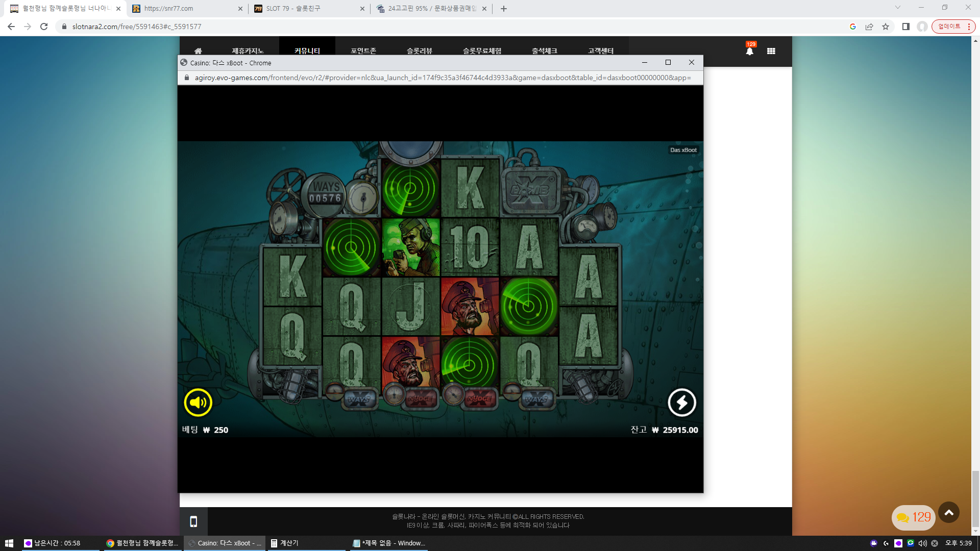Close the 'https://snr77.com' tab
980x551 pixels.
[240, 9]
